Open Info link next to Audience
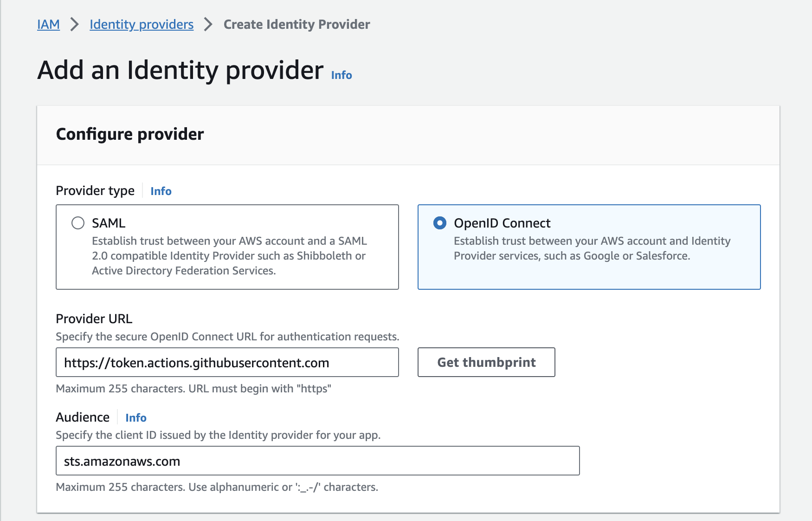This screenshot has width=812, height=521. pos(136,417)
